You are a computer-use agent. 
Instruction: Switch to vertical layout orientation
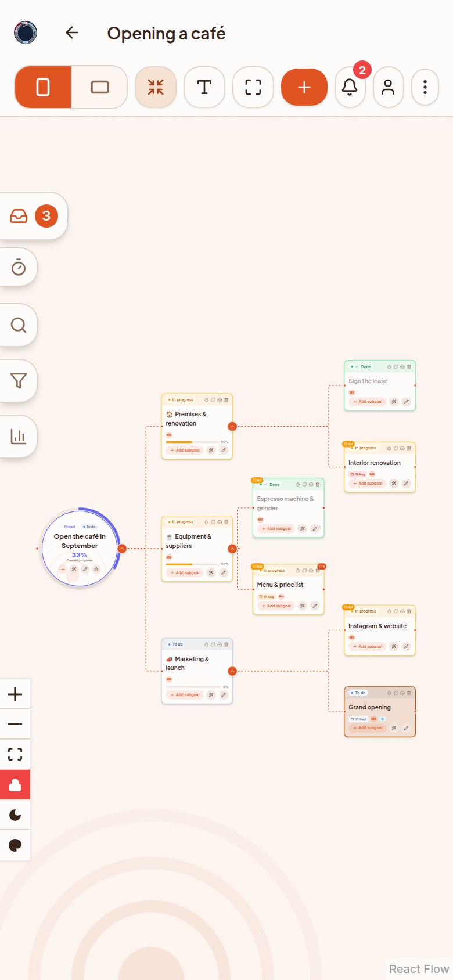click(x=43, y=87)
